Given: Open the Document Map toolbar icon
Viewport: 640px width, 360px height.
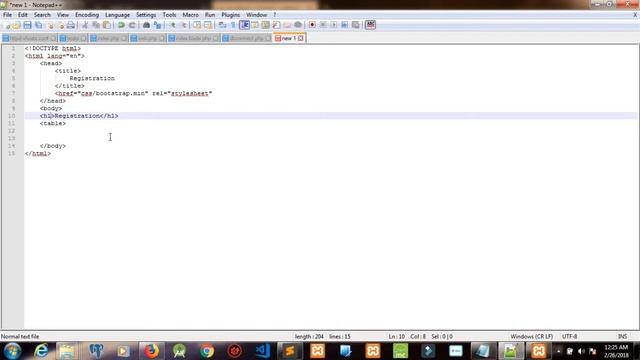Looking at the screenshot, I should click(265, 25).
